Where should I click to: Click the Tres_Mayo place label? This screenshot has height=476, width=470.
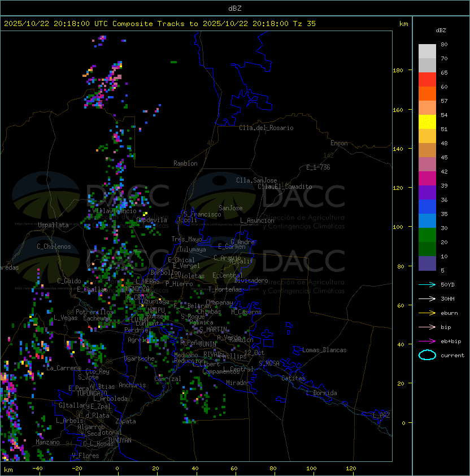point(186,239)
